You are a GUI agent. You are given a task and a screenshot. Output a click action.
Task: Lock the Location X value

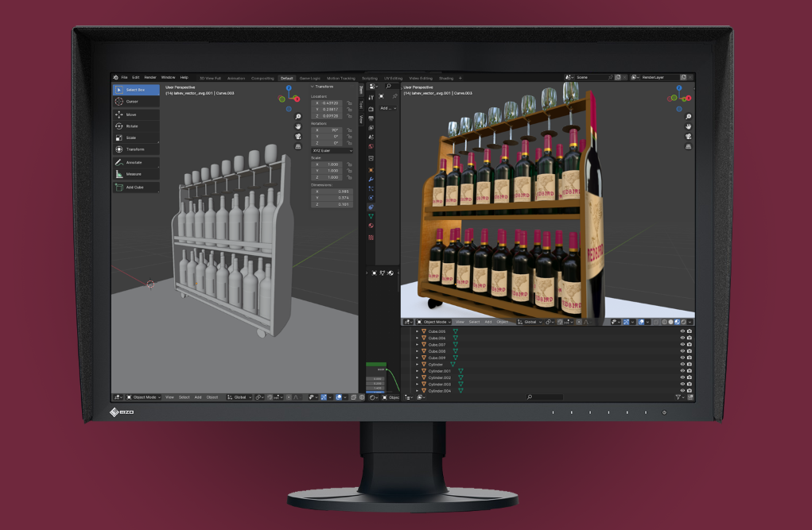[x=350, y=103]
